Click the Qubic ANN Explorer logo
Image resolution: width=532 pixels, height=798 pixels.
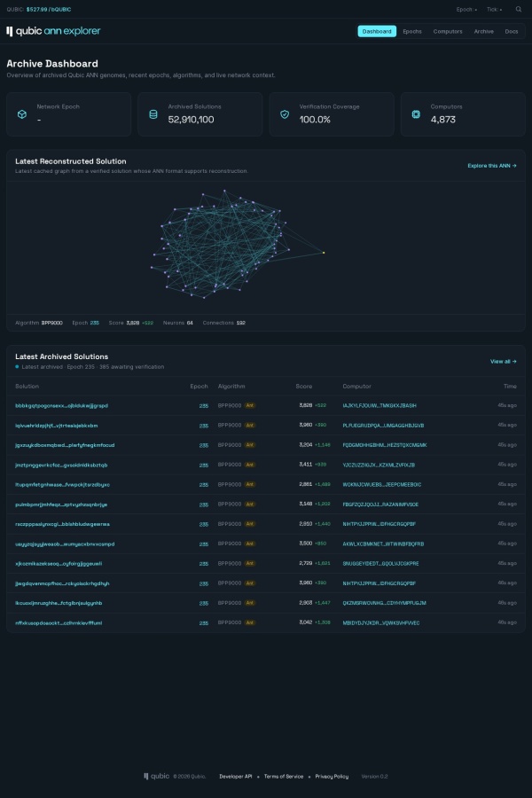tap(53, 31)
